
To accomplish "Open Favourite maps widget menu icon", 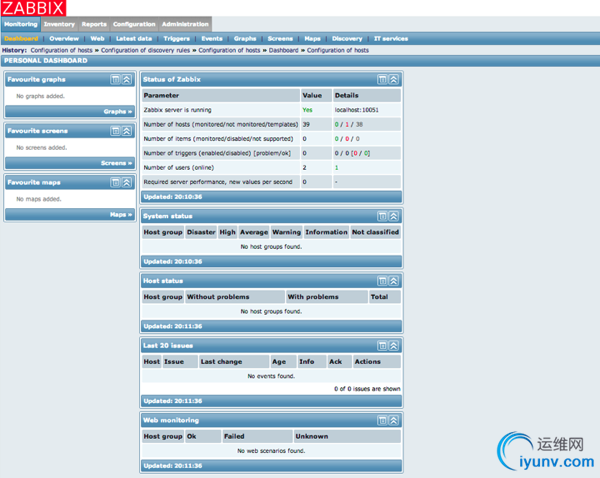I will click(x=115, y=182).
